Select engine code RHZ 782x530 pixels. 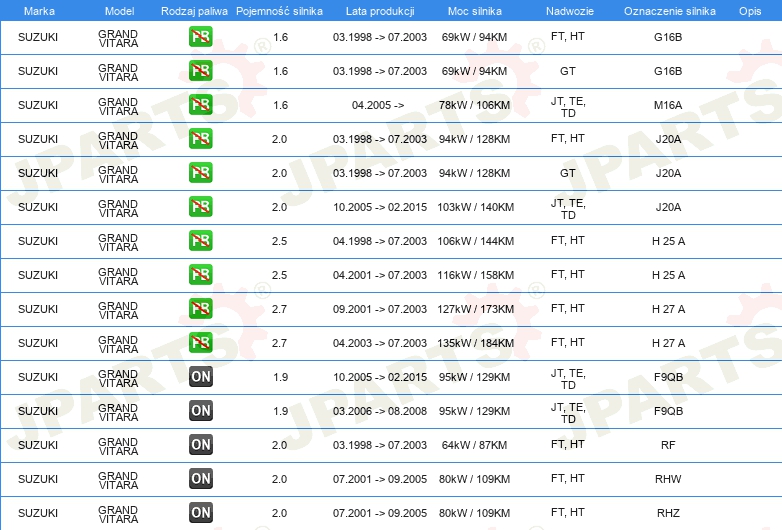(668, 513)
